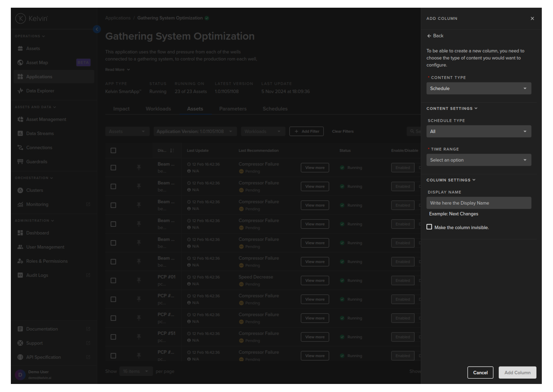Click the pin icon for PCP #01
This screenshot has width=553, height=392.
(139, 280)
